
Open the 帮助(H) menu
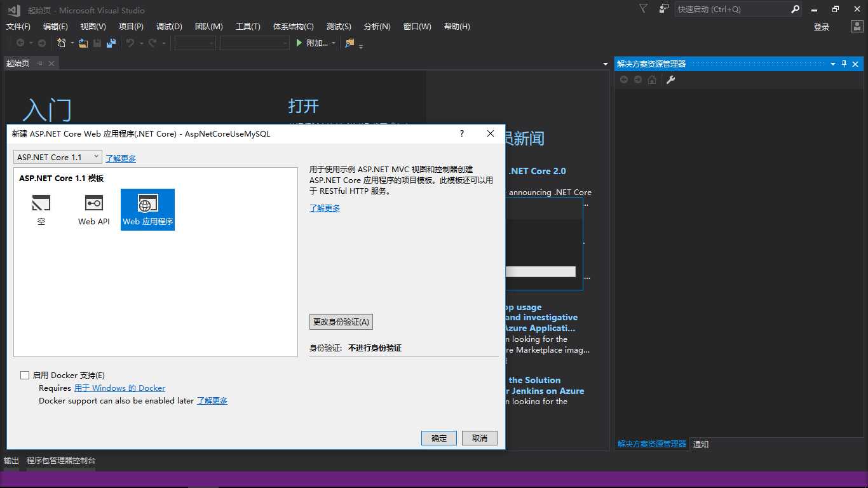coord(457,27)
